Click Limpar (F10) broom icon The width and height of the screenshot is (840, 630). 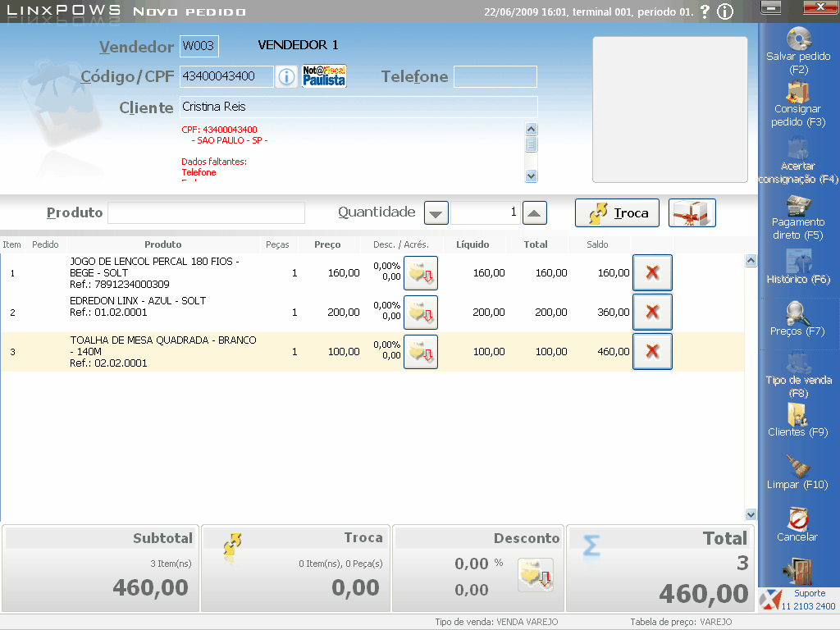(797, 466)
